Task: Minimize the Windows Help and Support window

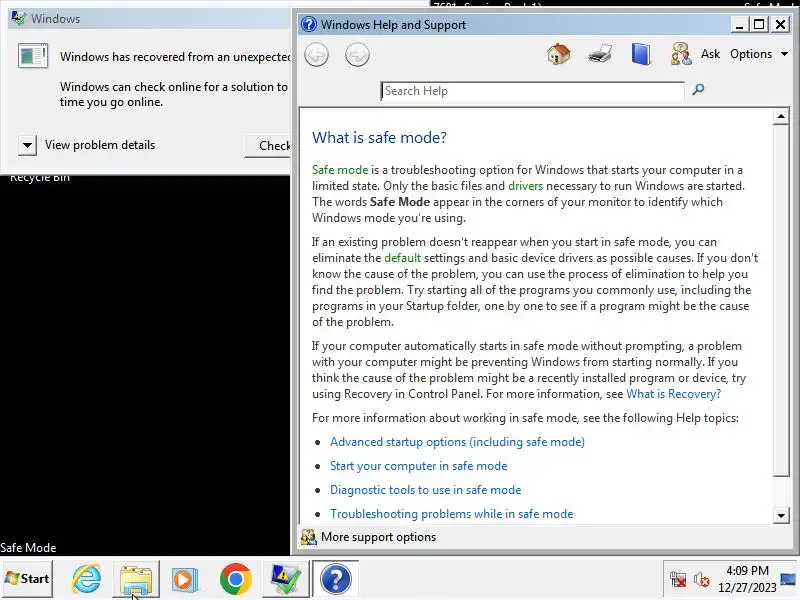Action: [x=739, y=24]
